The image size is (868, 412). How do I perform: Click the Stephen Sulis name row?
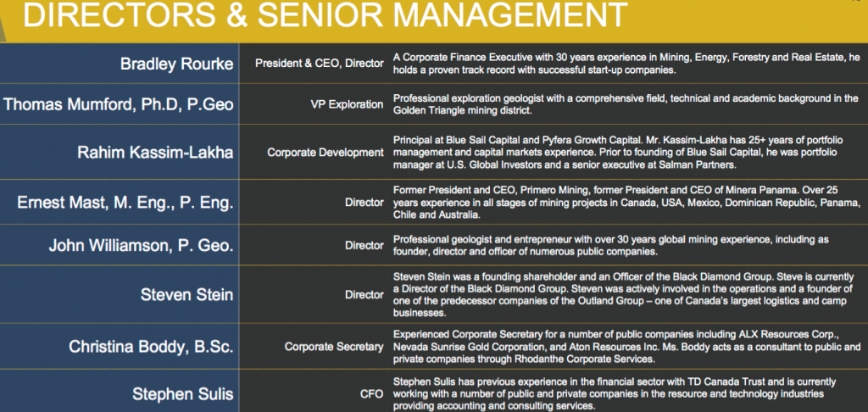(182, 393)
